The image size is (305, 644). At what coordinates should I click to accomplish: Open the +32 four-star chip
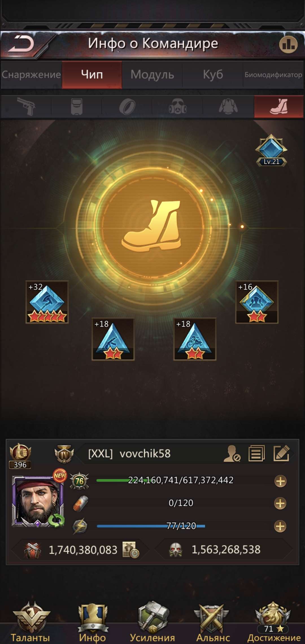(47, 302)
